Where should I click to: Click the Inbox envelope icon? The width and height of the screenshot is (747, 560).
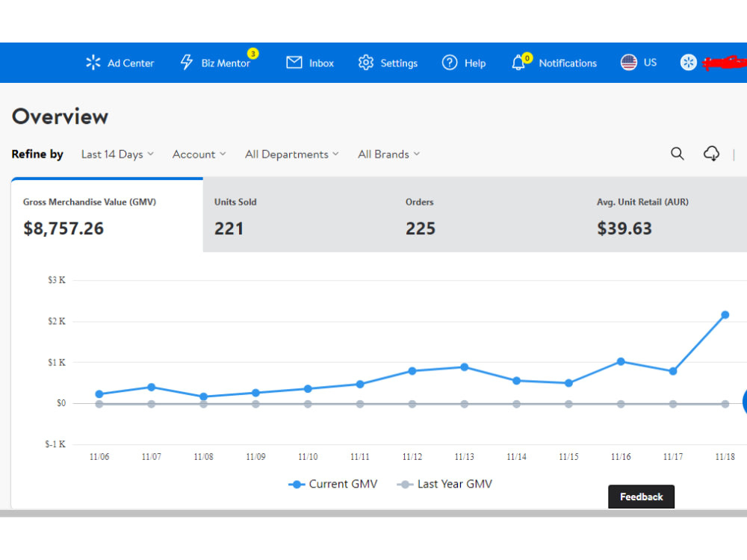(294, 63)
